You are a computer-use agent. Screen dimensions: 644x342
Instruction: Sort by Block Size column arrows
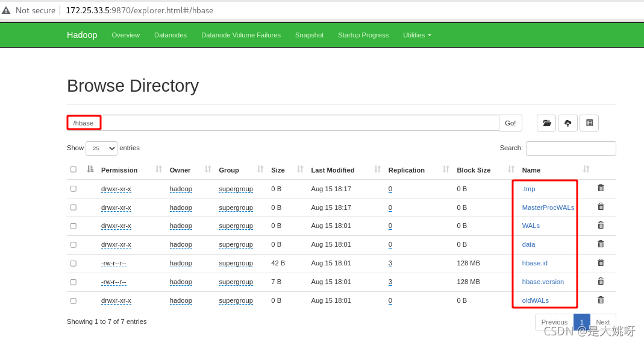pyautogui.click(x=511, y=169)
